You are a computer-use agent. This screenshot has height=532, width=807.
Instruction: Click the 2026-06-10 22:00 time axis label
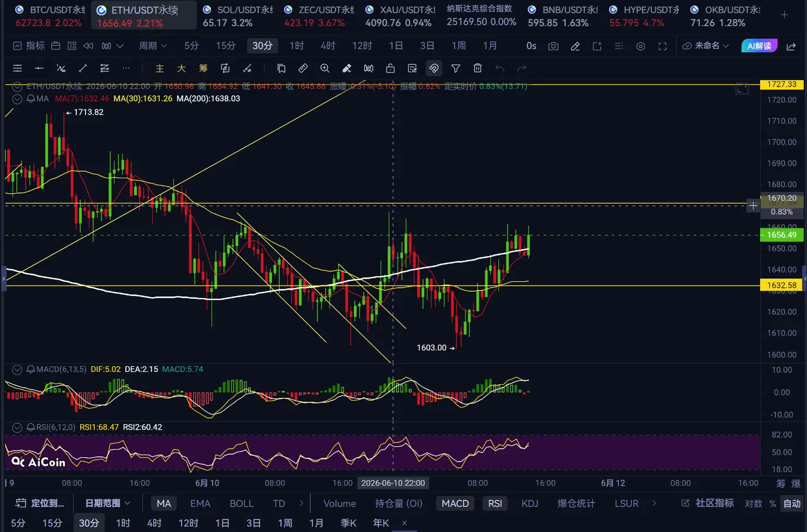pyautogui.click(x=393, y=483)
